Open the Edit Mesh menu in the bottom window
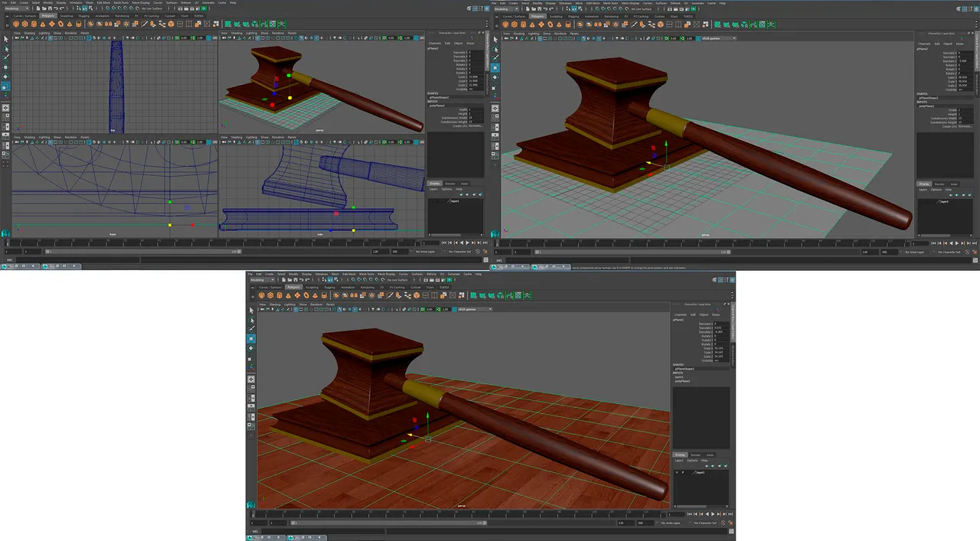This screenshot has width=980, height=541. click(x=349, y=274)
